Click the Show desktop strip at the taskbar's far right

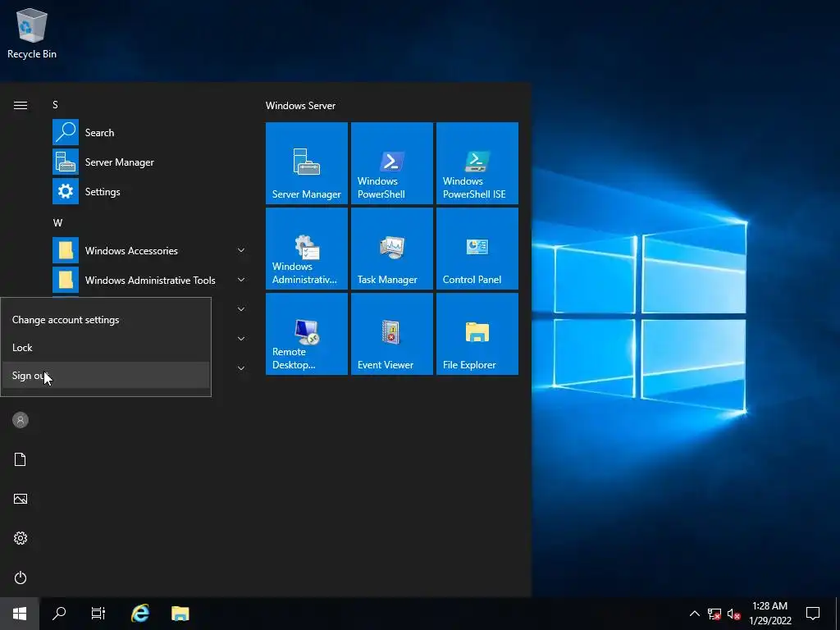pyautogui.click(x=838, y=614)
